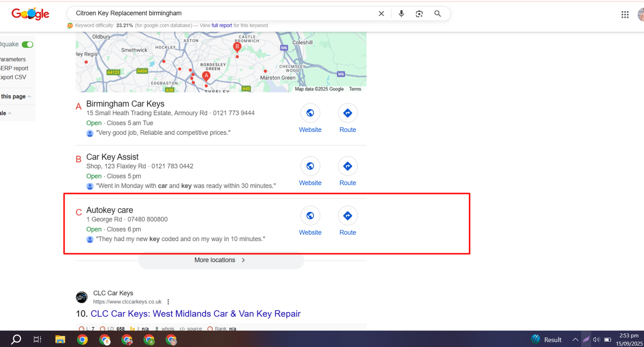Open options menu for CLC Car Keys result
This screenshot has width=644, height=347.
[x=168, y=302]
